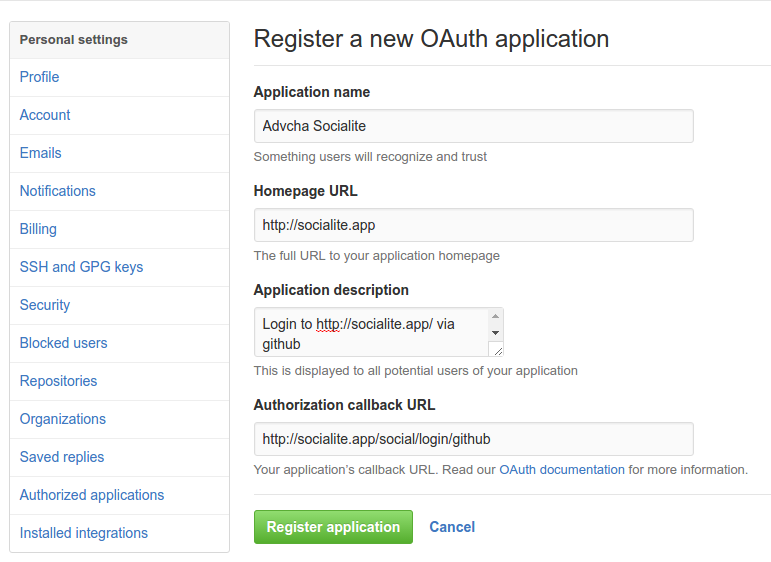Open the Emails settings section
This screenshot has height=562, width=771.
[x=41, y=153]
